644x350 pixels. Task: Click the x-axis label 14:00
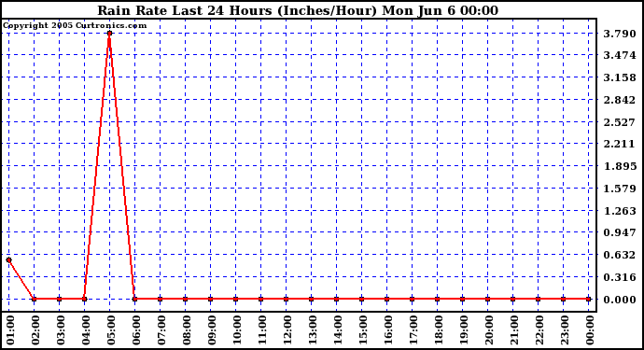point(338,329)
